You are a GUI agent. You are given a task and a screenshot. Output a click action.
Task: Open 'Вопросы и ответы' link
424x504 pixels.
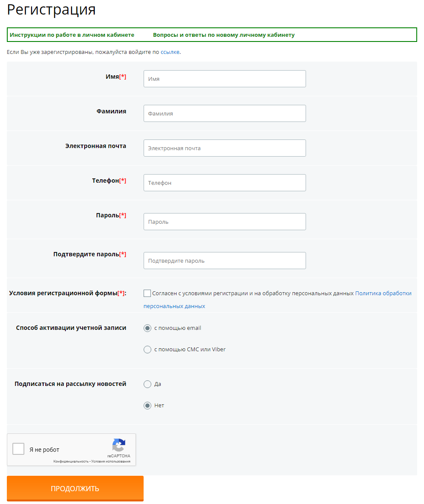click(224, 35)
